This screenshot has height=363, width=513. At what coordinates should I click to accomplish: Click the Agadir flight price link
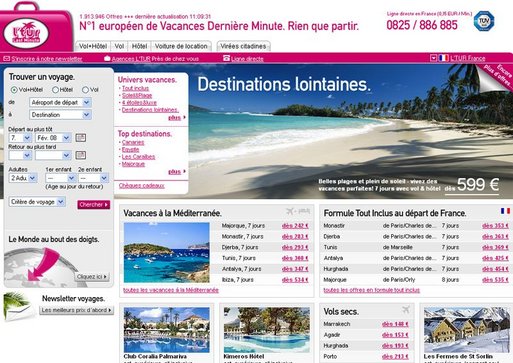point(395,335)
